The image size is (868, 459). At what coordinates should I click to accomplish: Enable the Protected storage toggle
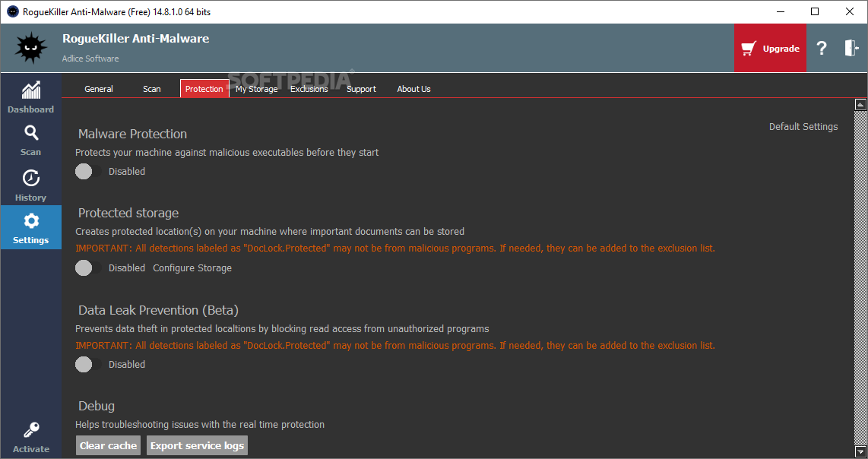(x=89, y=268)
